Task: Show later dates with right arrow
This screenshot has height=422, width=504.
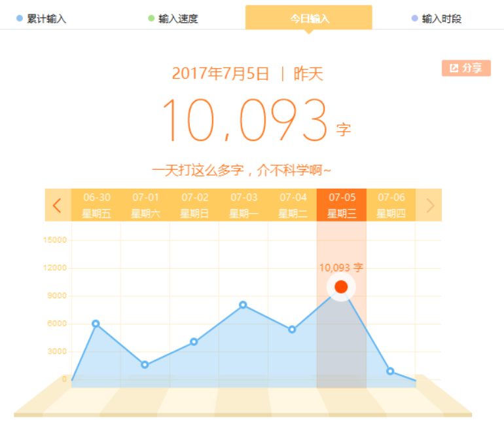Action: pyautogui.click(x=429, y=205)
